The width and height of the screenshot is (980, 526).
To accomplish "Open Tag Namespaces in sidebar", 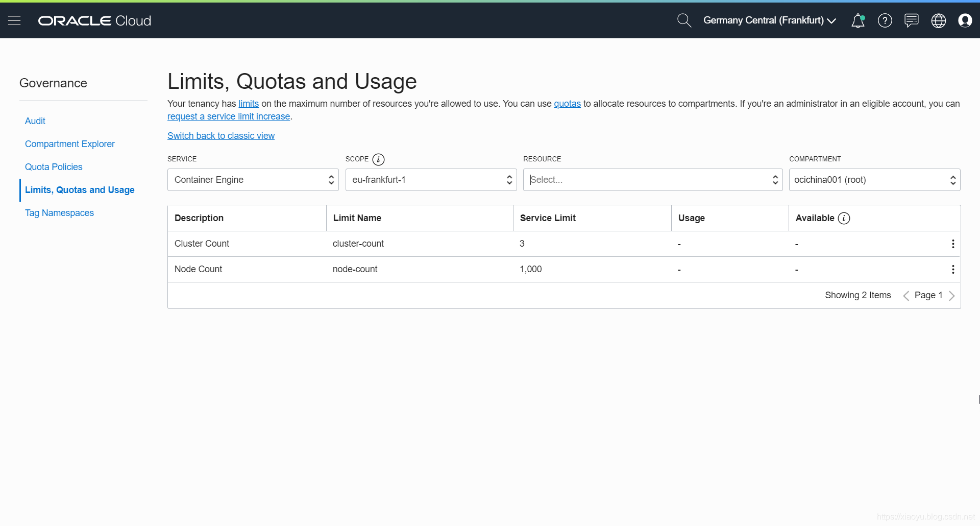I will (x=59, y=213).
